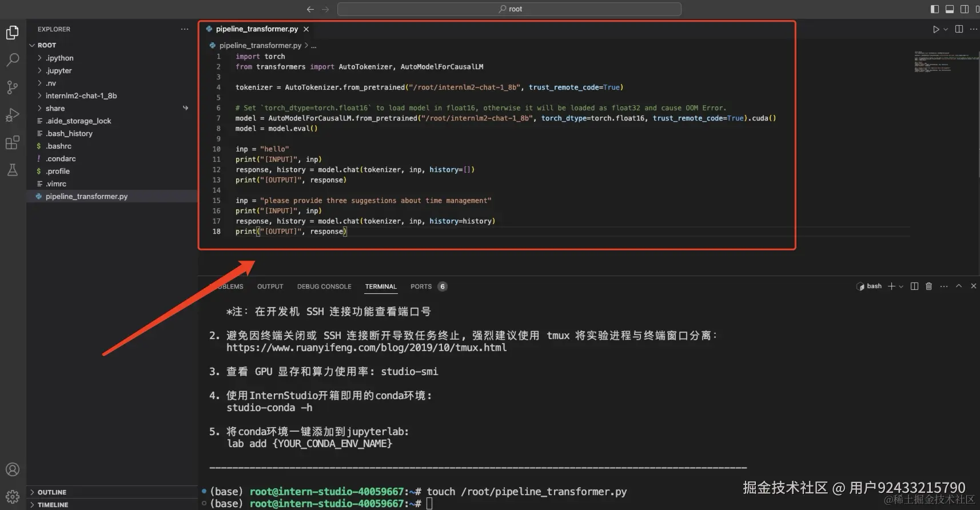Close the bottom panel
The image size is (980, 510).
click(973, 286)
